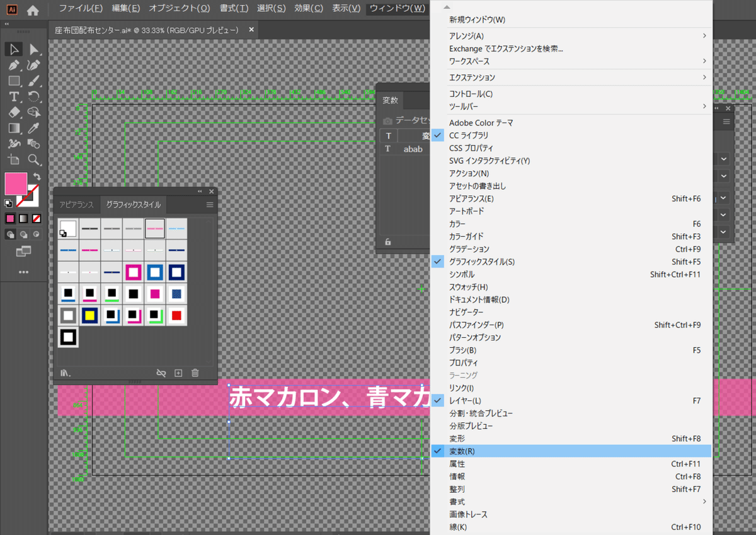Uncheck CC ライブラリ in the Window menu
Screen dimensions: 756x535
click(571, 135)
